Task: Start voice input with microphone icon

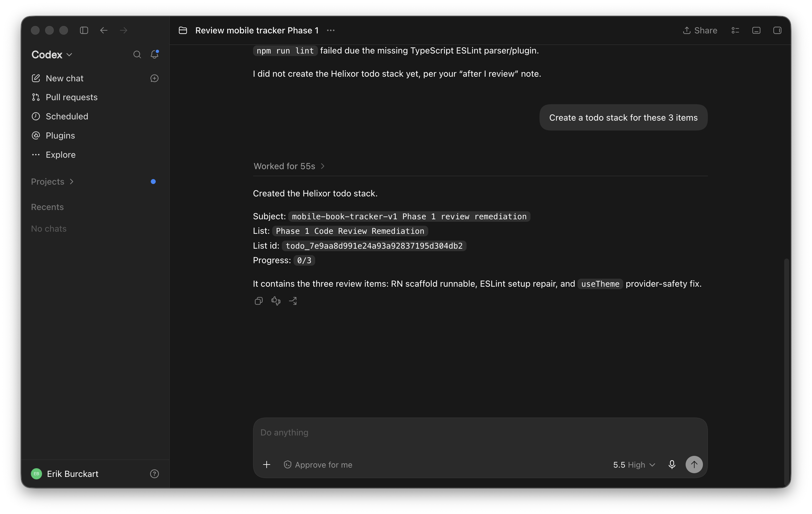Action: point(672,465)
